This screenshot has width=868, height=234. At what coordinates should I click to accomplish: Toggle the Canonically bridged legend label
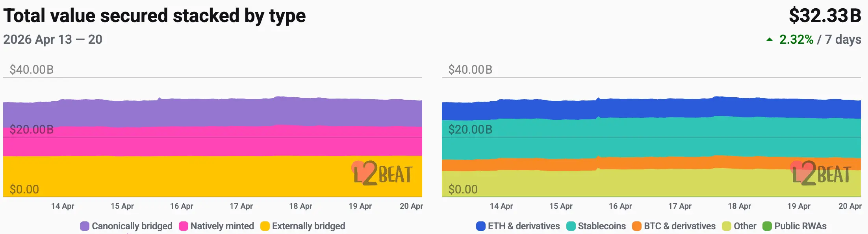pyautogui.click(x=132, y=226)
